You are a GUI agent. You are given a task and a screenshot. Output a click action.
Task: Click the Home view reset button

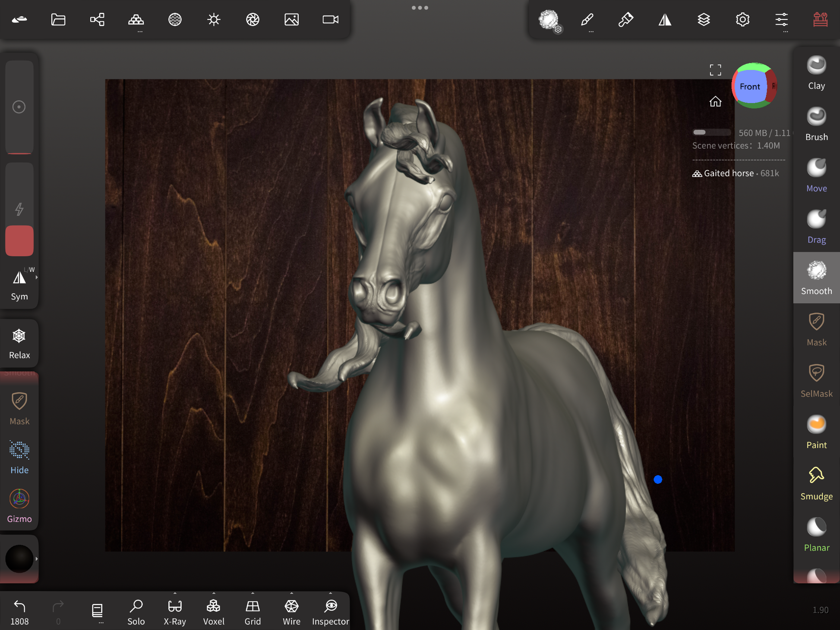pos(715,101)
